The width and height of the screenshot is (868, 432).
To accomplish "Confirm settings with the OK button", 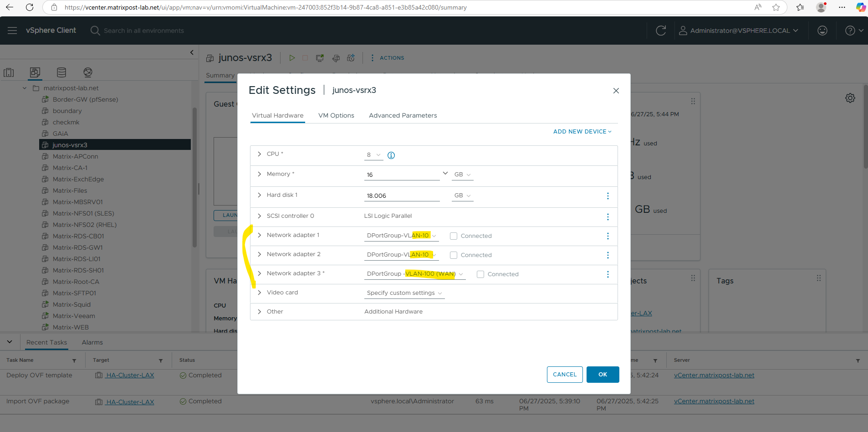I will 602,375.
